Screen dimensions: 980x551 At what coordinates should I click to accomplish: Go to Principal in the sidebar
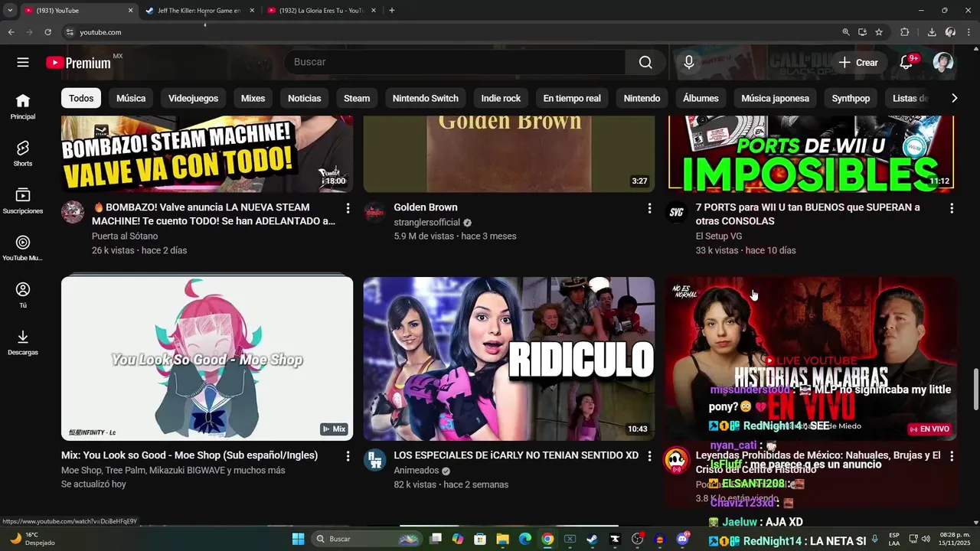point(23,107)
